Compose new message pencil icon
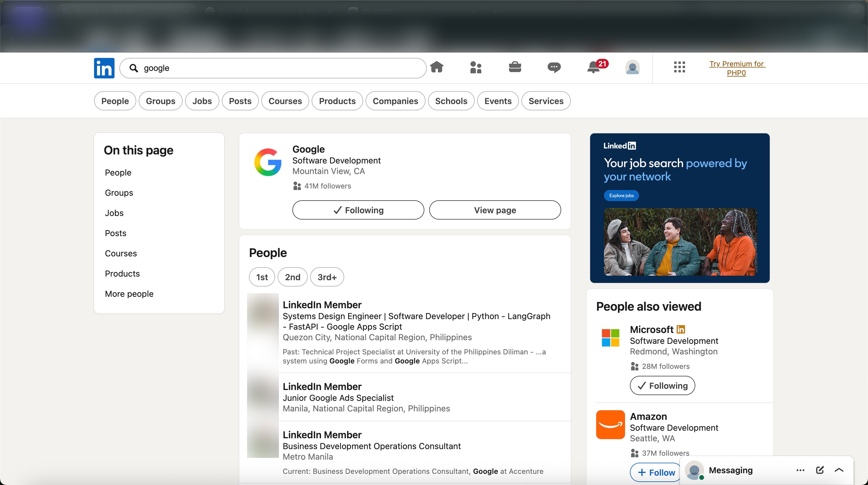The width and height of the screenshot is (868, 485). pyautogui.click(x=819, y=470)
